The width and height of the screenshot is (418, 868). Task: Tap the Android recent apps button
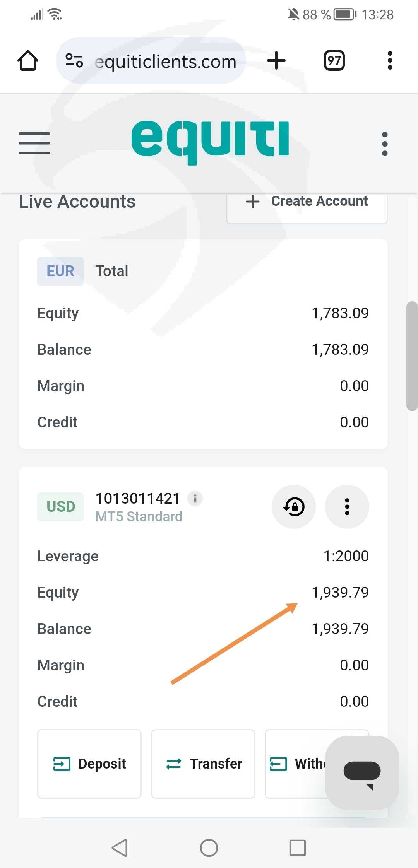click(x=298, y=848)
